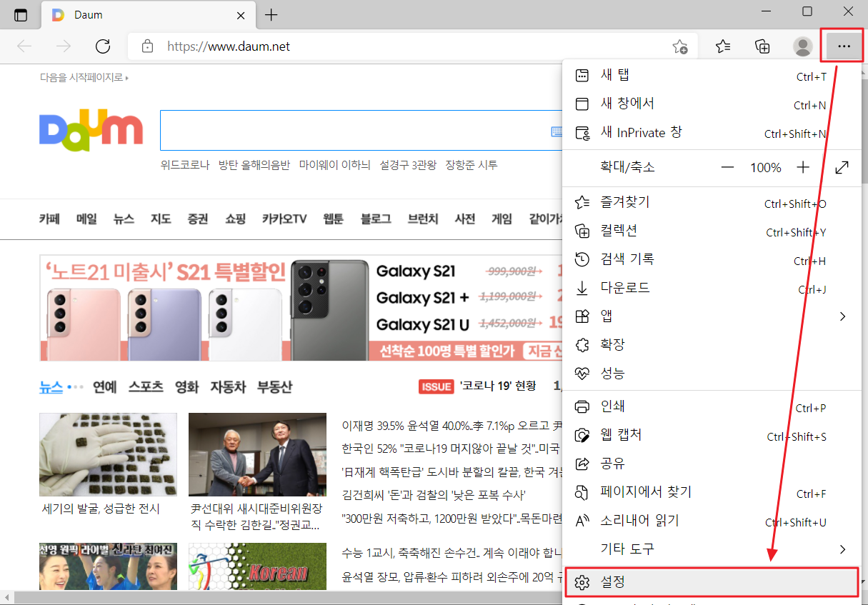Select 새 창에서 menu item
The image size is (868, 605).
(x=711, y=104)
